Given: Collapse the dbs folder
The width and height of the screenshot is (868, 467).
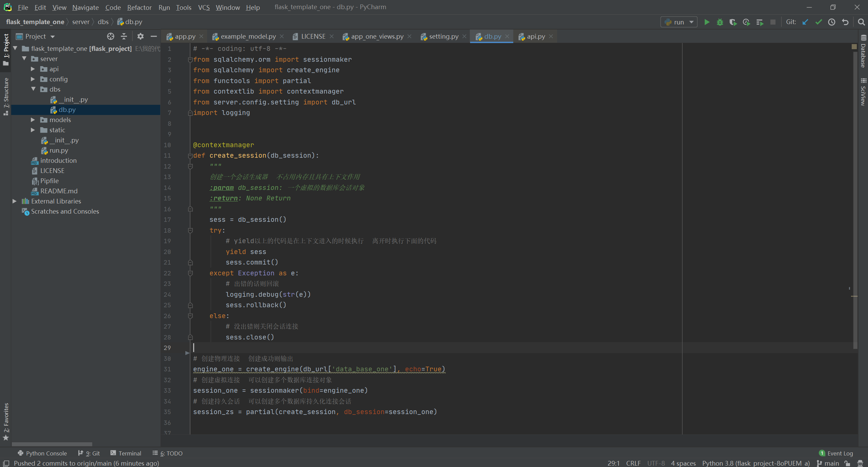Looking at the screenshot, I should click(33, 89).
